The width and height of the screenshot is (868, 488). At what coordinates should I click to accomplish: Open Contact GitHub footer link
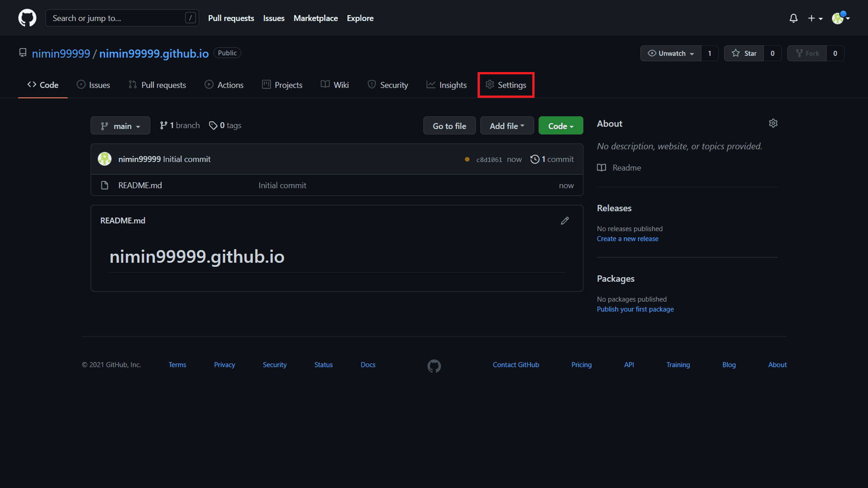click(516, 365)
